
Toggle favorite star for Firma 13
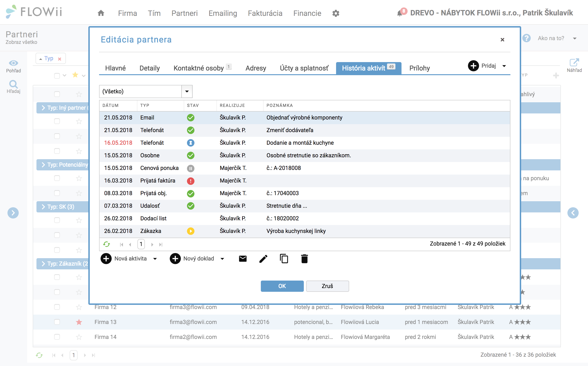(x=79, y=322)
